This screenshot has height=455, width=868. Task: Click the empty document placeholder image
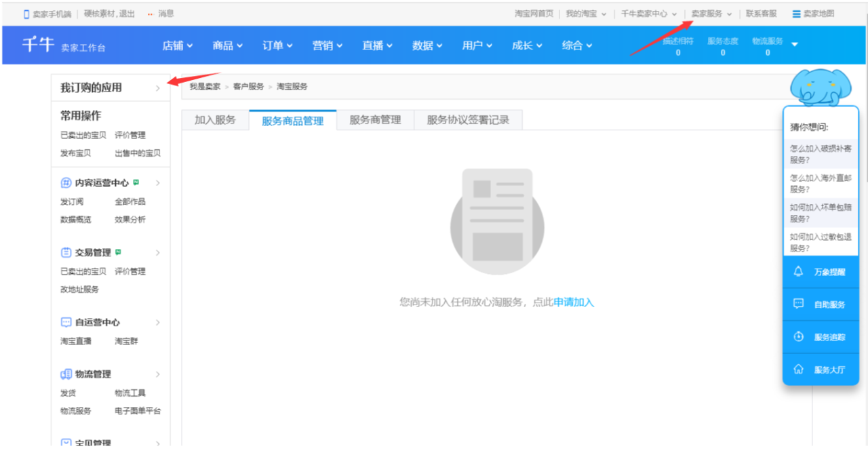[x=497, y=222]
